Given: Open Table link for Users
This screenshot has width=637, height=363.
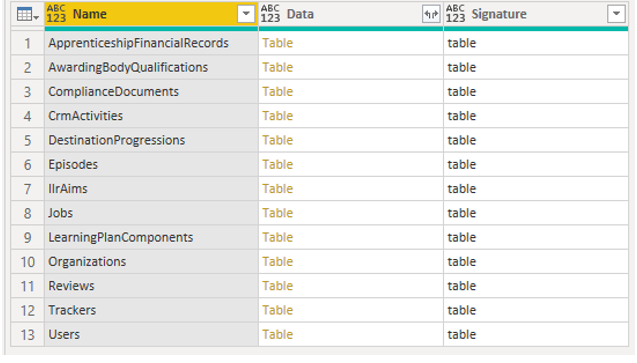Looking at the screenshot, I should [x=277, y=335].
